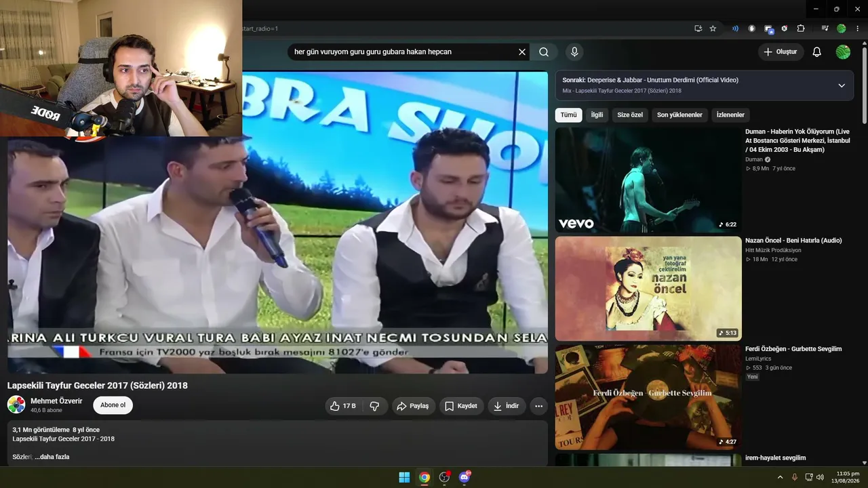Save the video with Kaydet
The height and width of the screenshot is (488, 868).
point(461,406)
